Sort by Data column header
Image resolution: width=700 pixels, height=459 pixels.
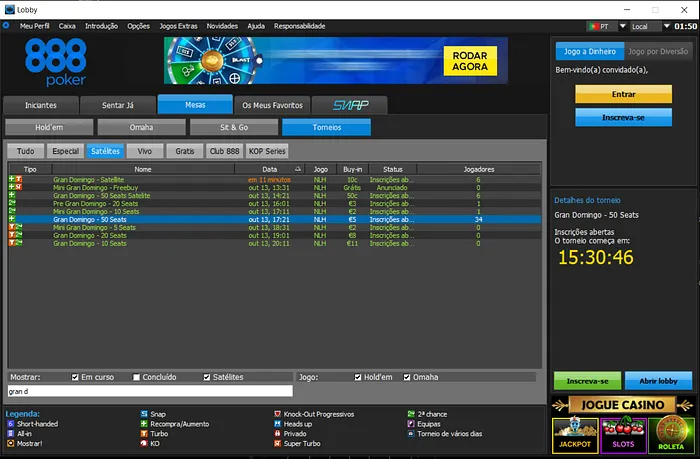(x=270, y=169)
